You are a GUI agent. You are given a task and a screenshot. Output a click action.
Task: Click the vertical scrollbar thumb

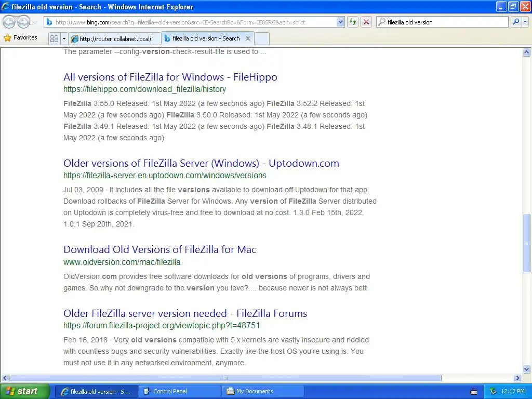(527, 243)
